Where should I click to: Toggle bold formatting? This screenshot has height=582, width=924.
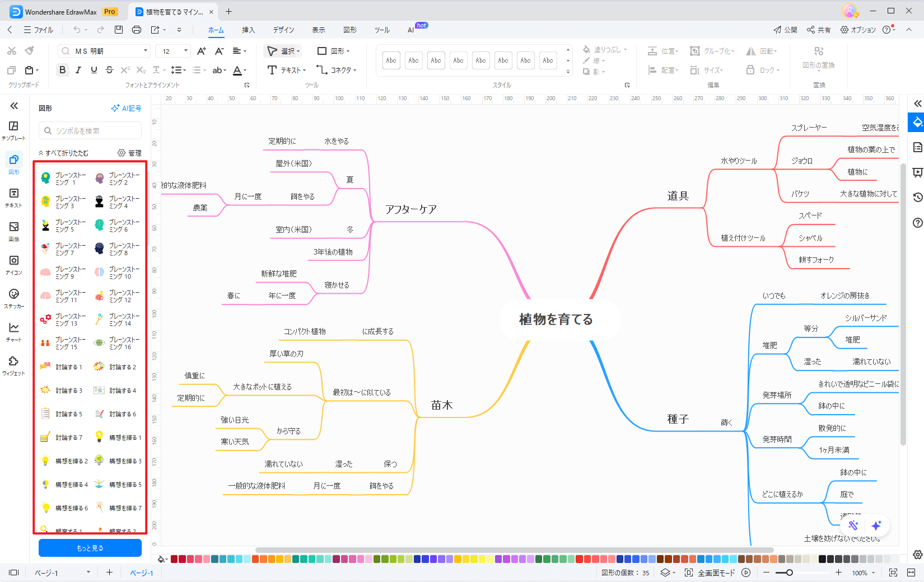point(63,70)
